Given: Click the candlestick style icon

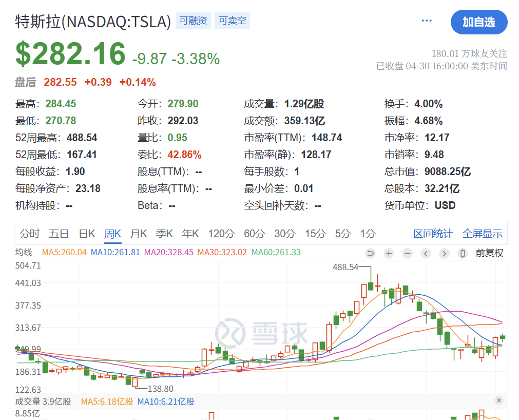Looking at the screenshot, I should [x=463, y=254].
